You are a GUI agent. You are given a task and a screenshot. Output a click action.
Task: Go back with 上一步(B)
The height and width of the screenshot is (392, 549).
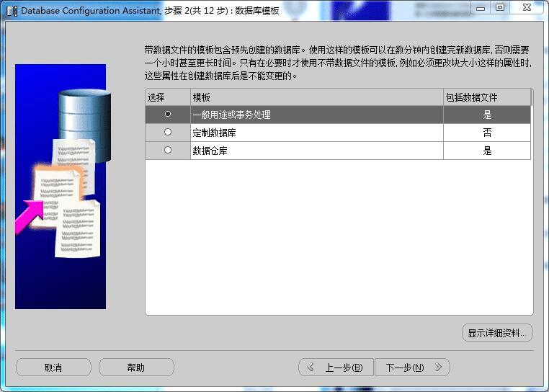coord(336,367)
